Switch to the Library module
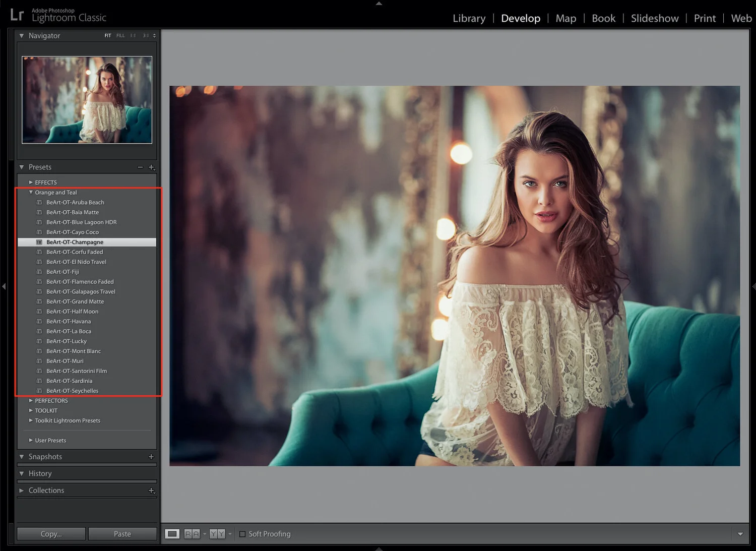The width and height of the screenshot is (756, 551). 469,18
